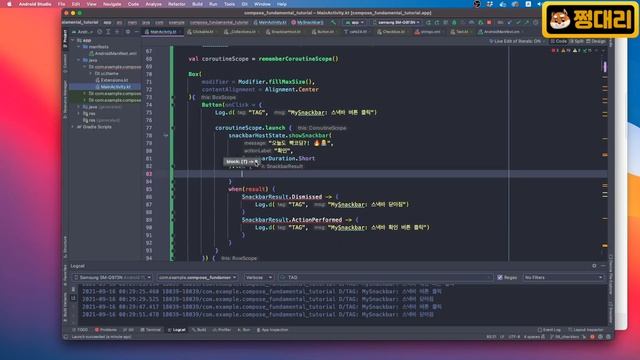Click the project panel gear settings icon
The width and height of the screenshot is (640, 360).
tap(128, 32)
